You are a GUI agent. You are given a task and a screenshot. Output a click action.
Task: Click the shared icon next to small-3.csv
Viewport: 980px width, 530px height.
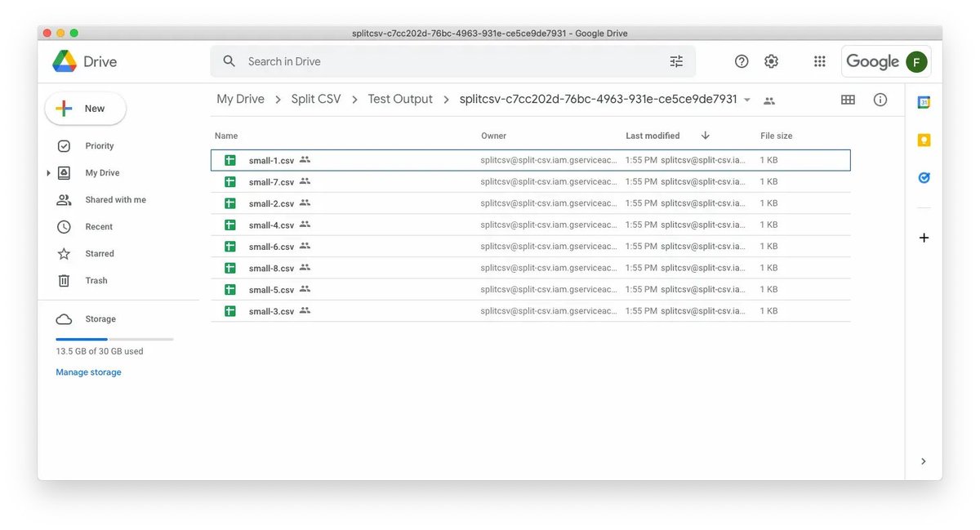tap(305, 310)
